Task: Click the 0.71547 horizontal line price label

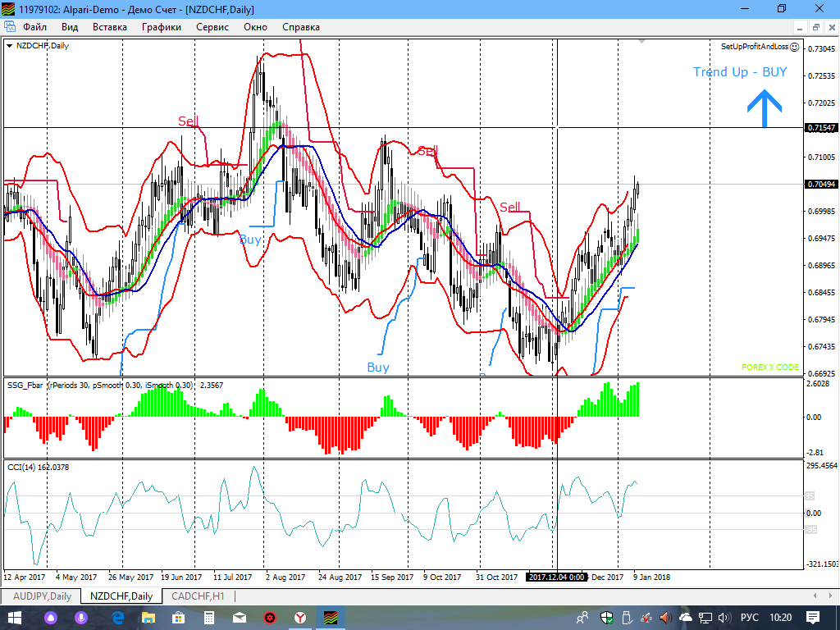Action: [x=821, y=127]
